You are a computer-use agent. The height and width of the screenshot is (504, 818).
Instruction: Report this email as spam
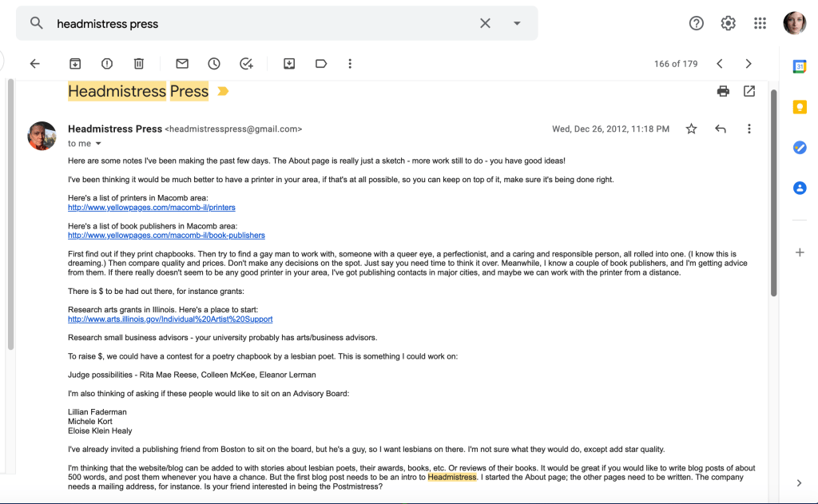pyautogui.click(x=107, y=64)
